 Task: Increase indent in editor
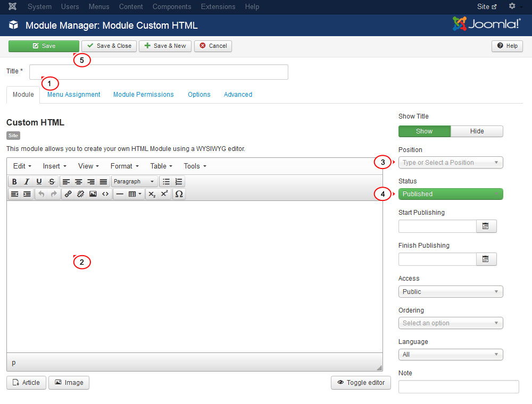click(27, 194)
